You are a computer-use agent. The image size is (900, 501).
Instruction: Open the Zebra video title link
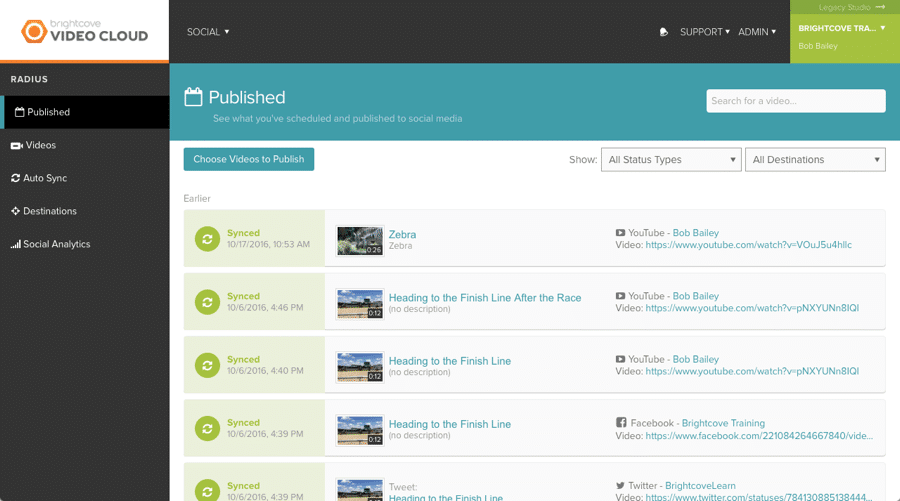[x=402, y=234]
